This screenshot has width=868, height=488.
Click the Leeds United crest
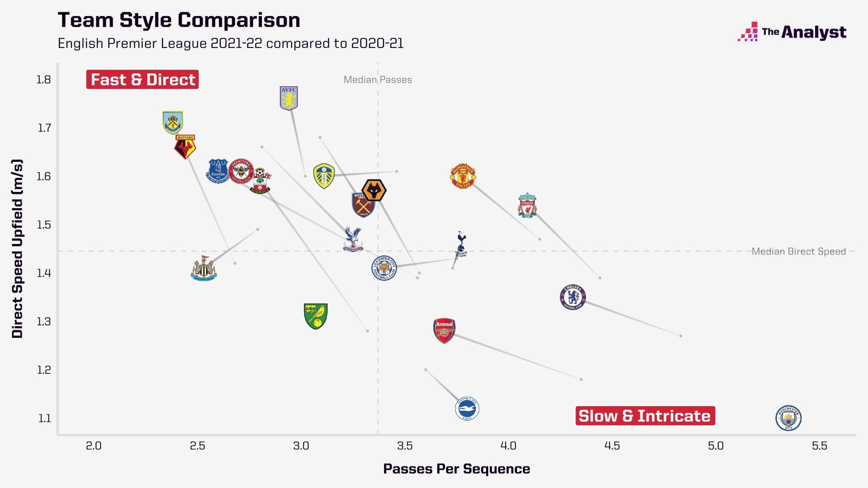[x=324, y=176]
